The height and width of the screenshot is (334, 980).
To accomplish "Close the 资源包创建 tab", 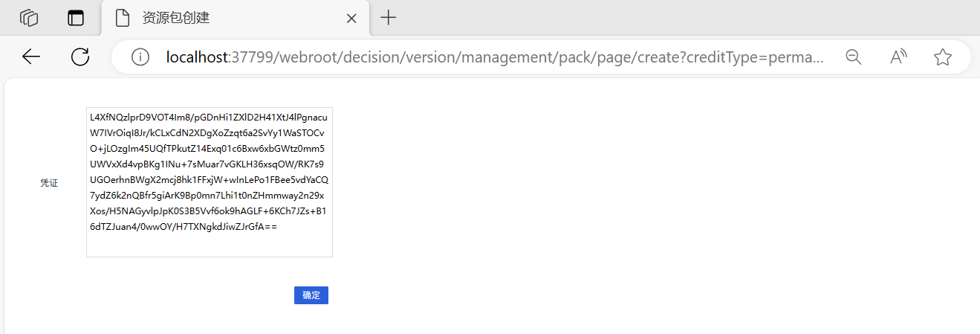I will click(x=352, y=19).
